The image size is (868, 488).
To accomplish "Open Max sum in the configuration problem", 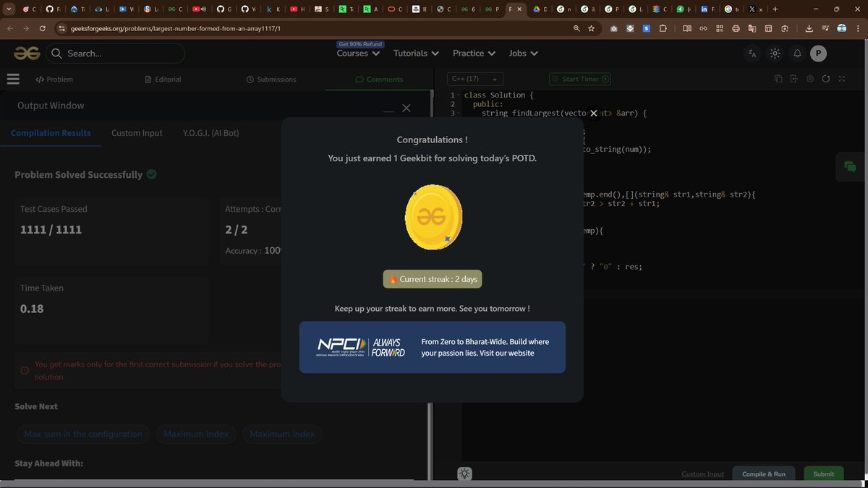I will (x=83, y=434).
